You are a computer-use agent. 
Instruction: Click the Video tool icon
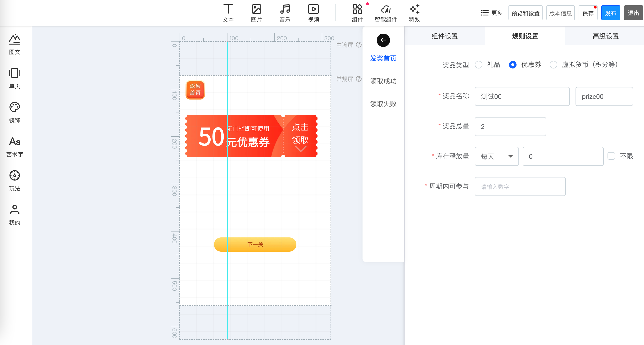coord(313,9)
